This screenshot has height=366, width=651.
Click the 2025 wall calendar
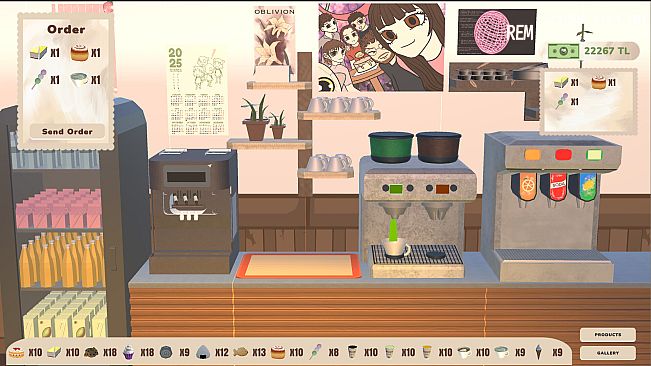point(198,91)
